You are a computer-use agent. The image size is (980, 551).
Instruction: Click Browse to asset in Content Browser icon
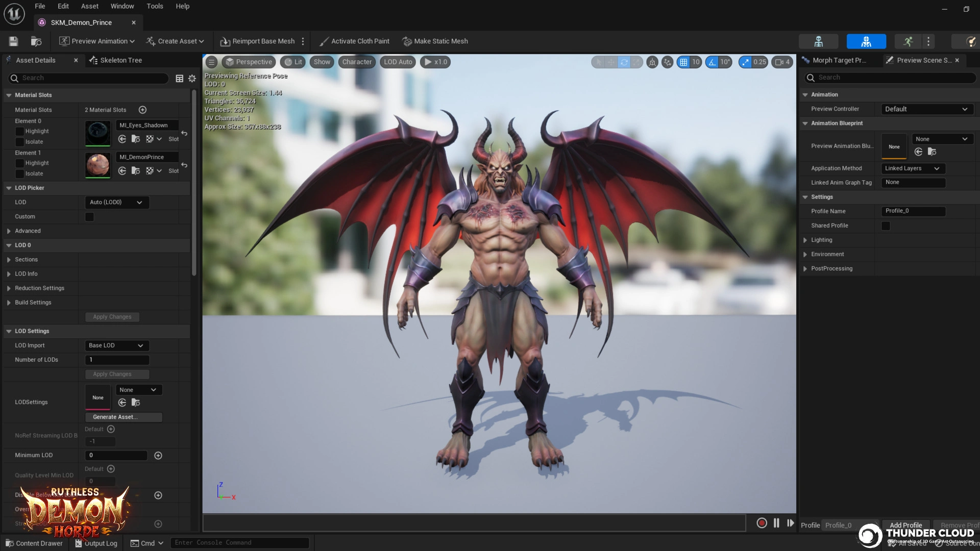(36, 41)
